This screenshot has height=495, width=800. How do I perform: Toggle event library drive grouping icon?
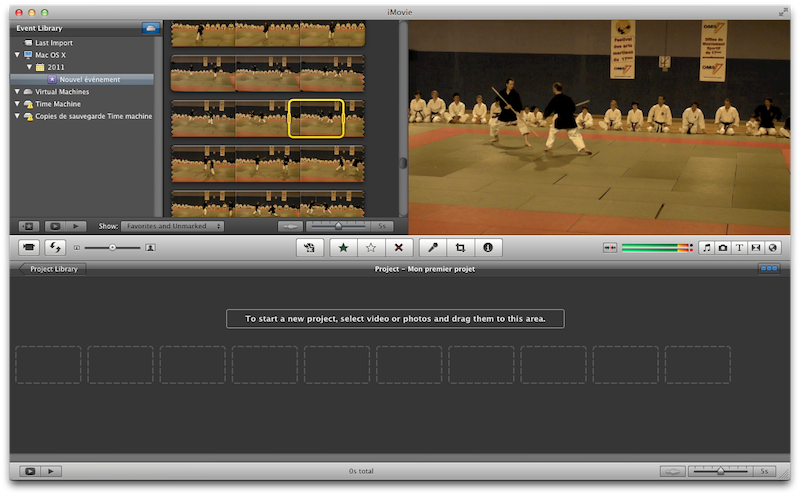tap(151, 28)
